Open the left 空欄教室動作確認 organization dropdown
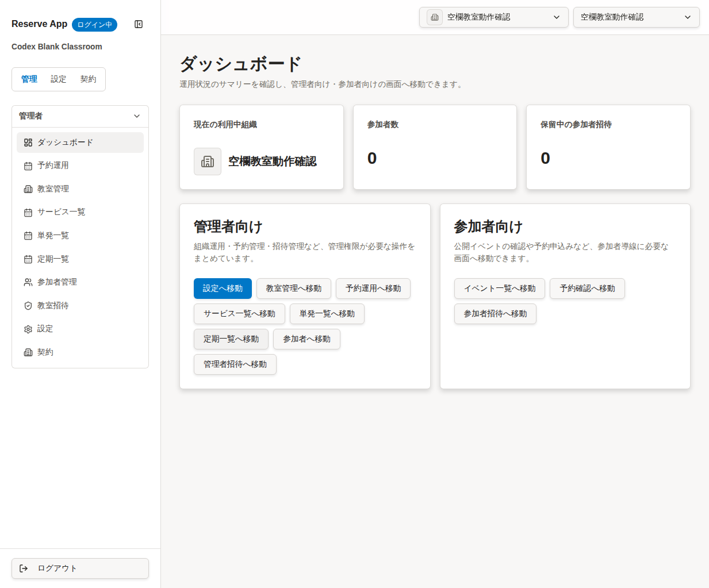The height and width of the screenshot is (588, 709). click(x=493, y=17)
